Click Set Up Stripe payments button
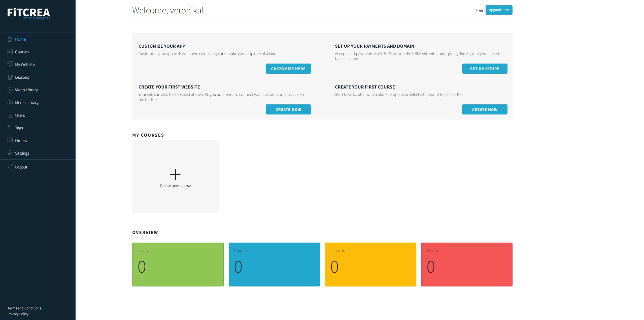The width and height of the screenshot is (644, 320). point(485,68)
